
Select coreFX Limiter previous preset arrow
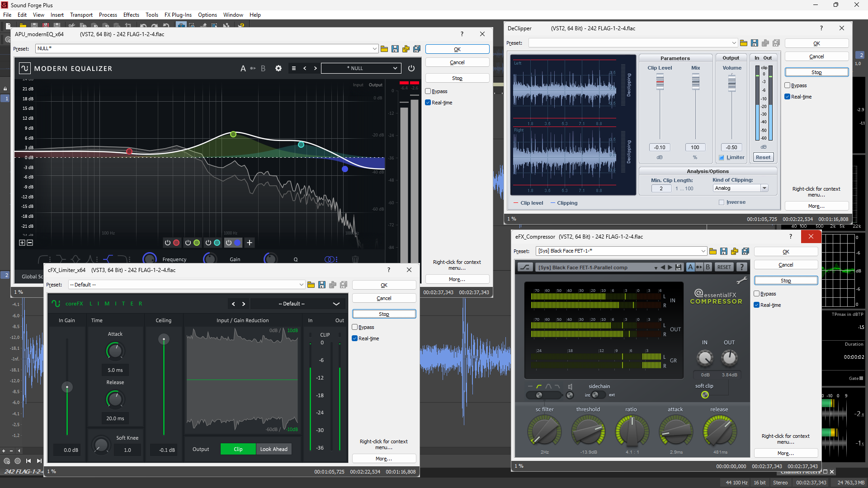click(x=233, y=304)
